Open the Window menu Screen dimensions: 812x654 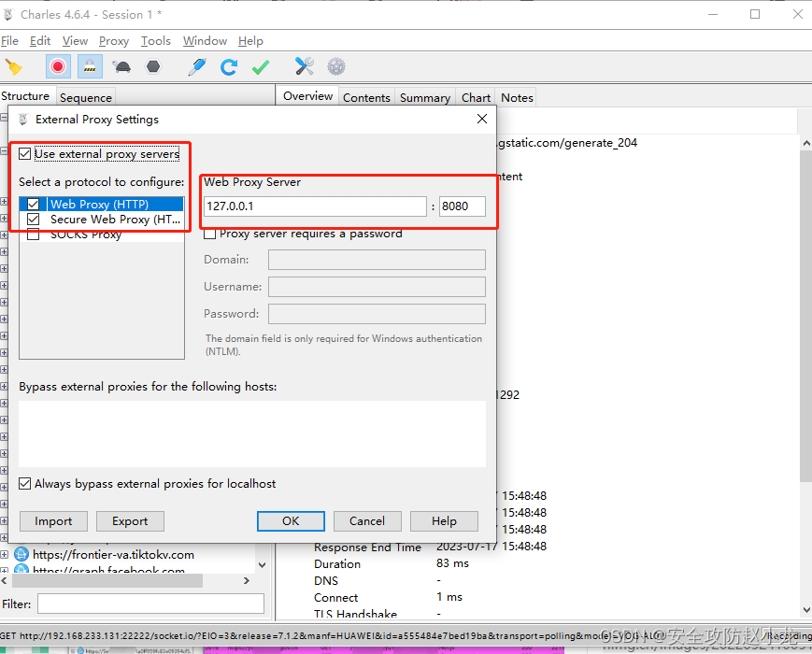pos(205,41)
